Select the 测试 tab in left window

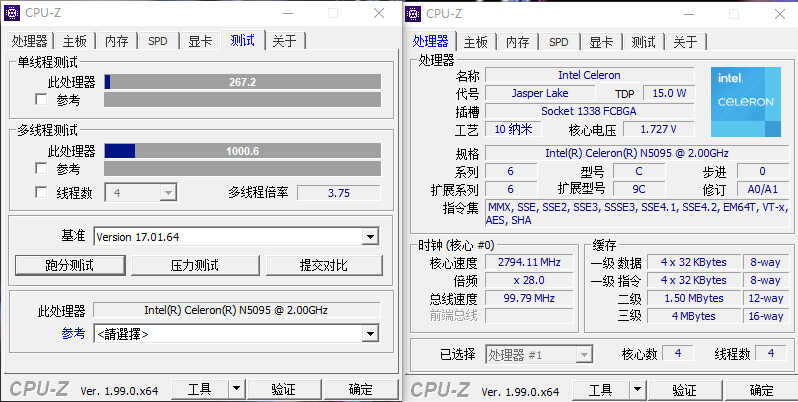[242, 40]
